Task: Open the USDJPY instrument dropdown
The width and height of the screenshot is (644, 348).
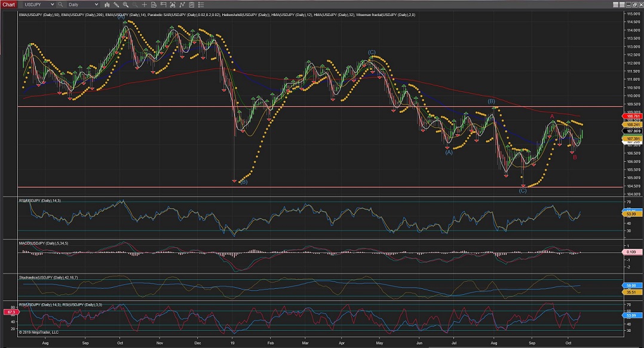Action: pyautogui.click(x=36, y=4)
